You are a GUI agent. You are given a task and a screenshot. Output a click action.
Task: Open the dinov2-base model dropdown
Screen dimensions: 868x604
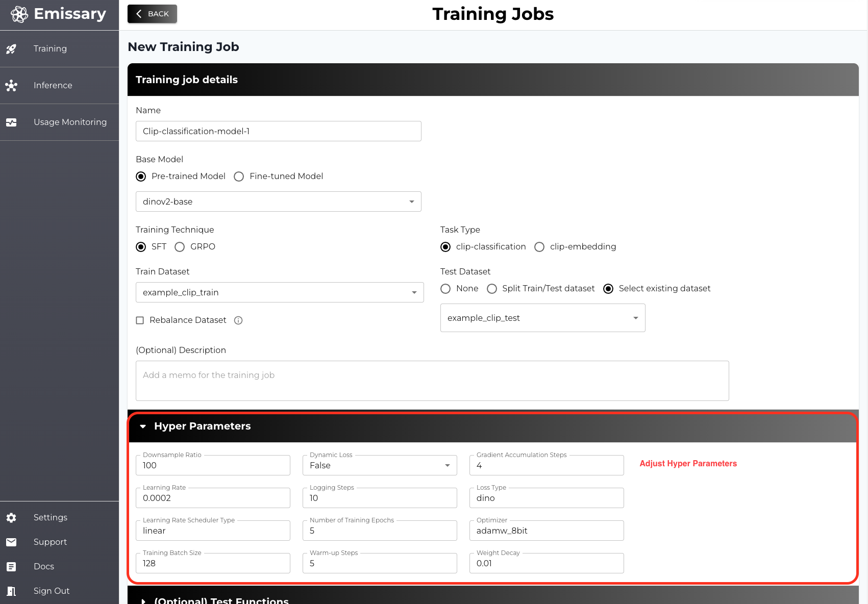[x=278, y=202]
